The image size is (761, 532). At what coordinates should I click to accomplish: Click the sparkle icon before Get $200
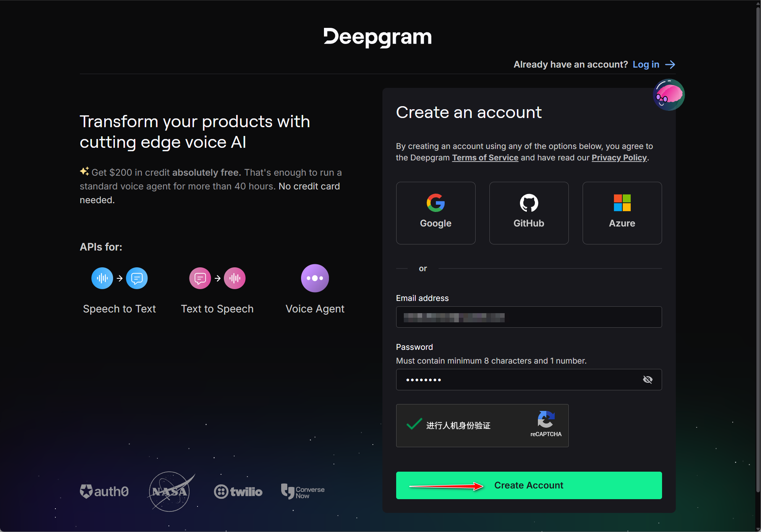[x=84, y=171]
